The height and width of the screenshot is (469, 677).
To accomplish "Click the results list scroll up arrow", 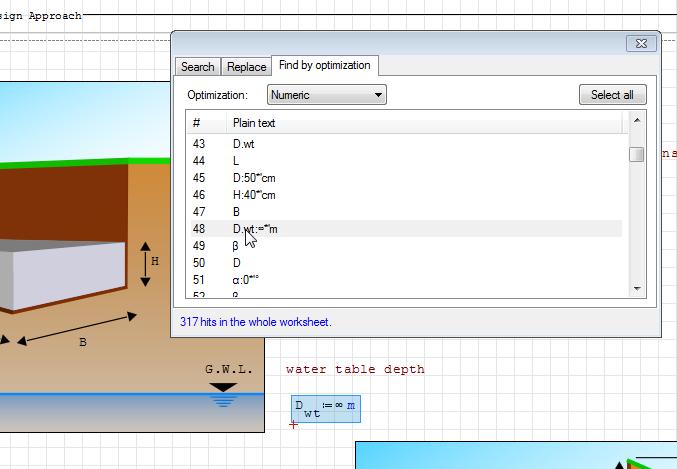I will (x=636, y=120).
